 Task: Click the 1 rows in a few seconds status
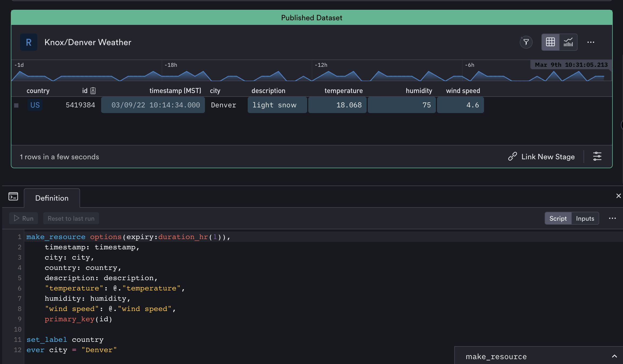pos(59,157)
